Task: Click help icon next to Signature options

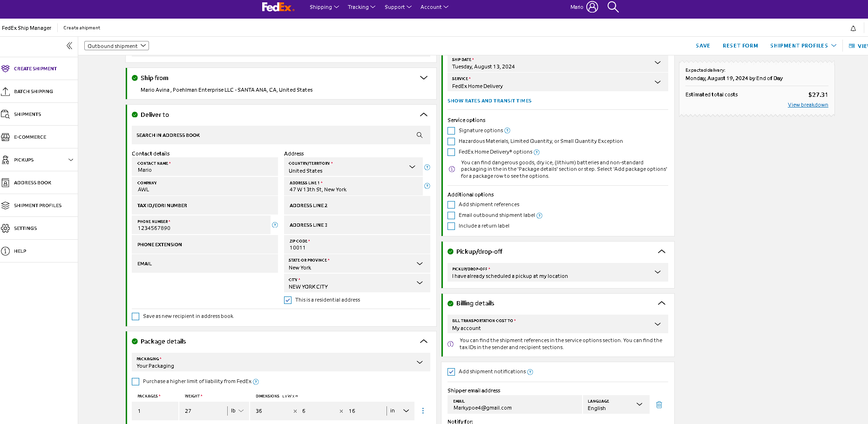Action: tap(508, 130)
